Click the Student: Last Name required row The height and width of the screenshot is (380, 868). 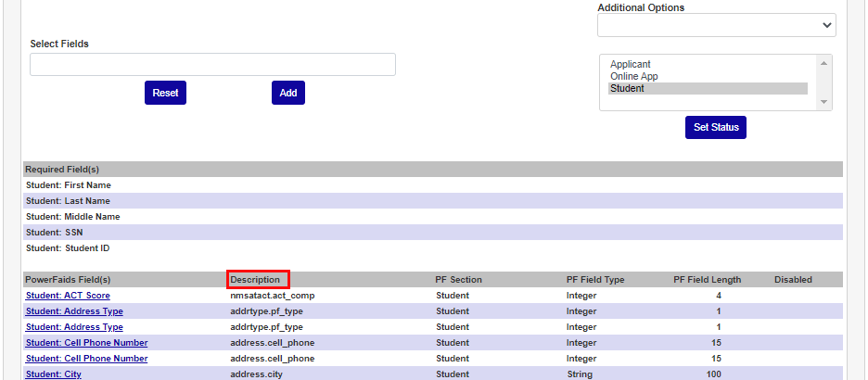(x=433, y=201)
